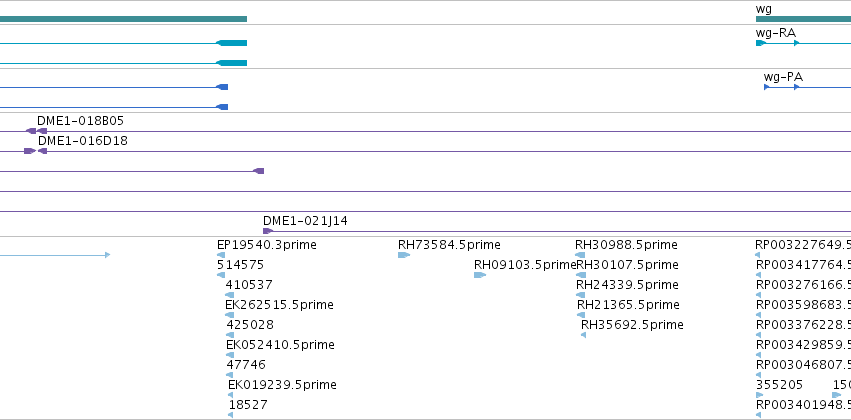Open the RP003376228 EST label
This screenshot has width=851, height=420.
point(803,325)
